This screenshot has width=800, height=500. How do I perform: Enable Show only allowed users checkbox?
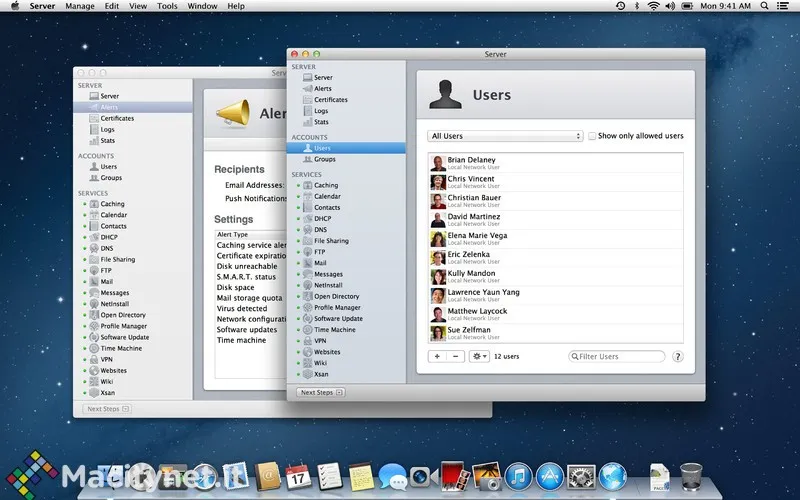click(x=592, y=136)
